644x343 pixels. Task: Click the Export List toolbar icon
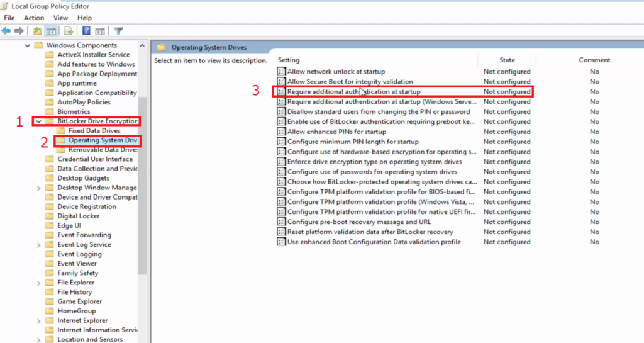tap(69, 31)
